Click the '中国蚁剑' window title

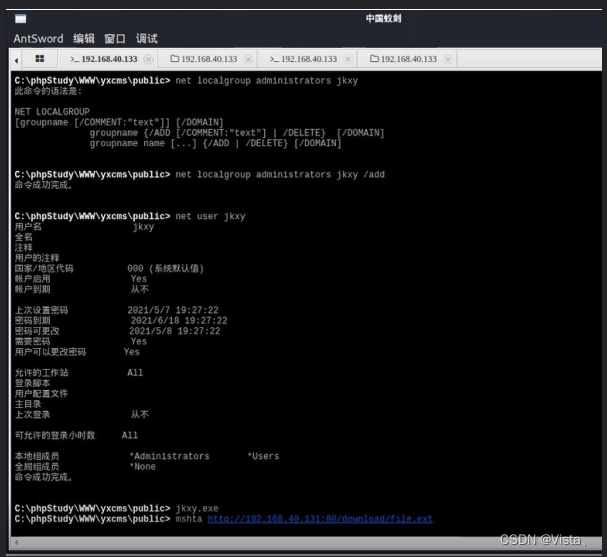point(383,18)
